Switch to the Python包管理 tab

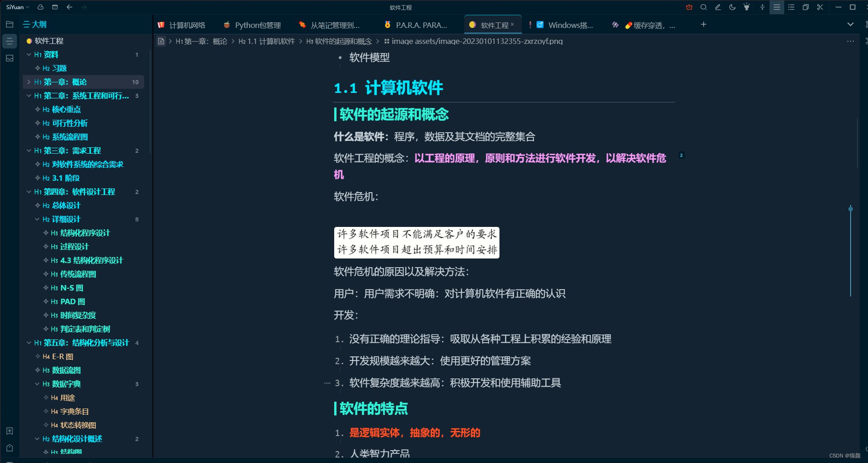pyautogui.click(x=252, y=25)
